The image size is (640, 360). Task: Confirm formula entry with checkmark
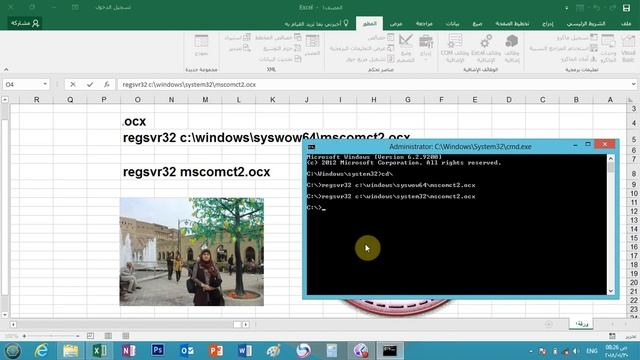(90, 84)
